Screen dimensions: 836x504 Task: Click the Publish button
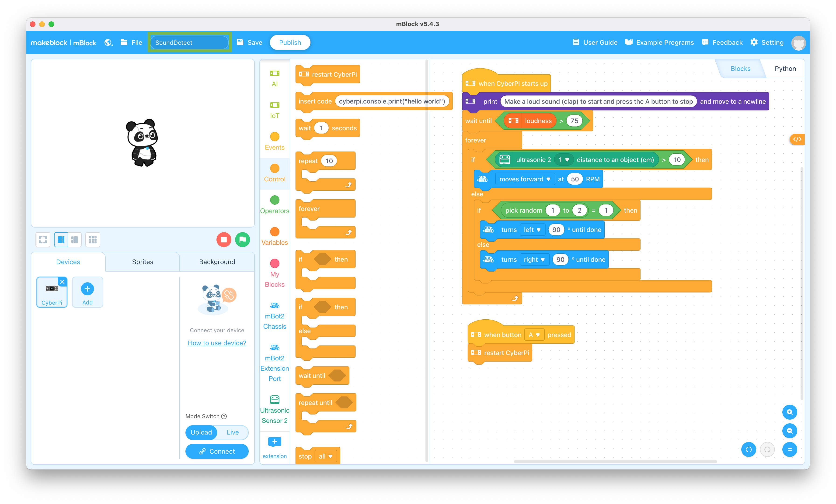point(291,42)
